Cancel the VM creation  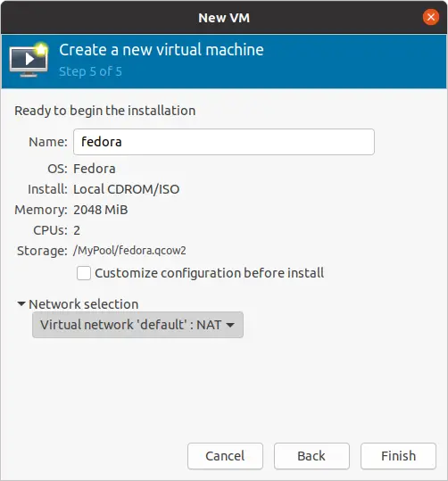pos(225,456)
